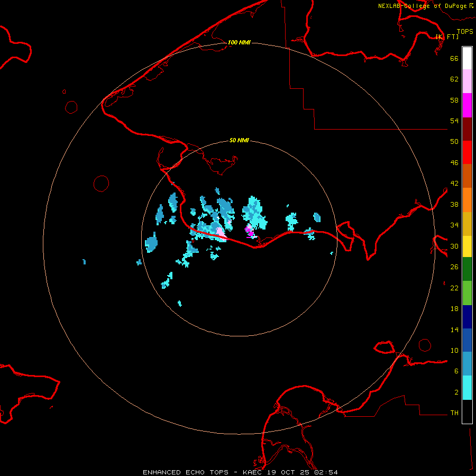Select the light green legend swatch
The height and width of the screenshot is (476, 476).
coord(467,293)
